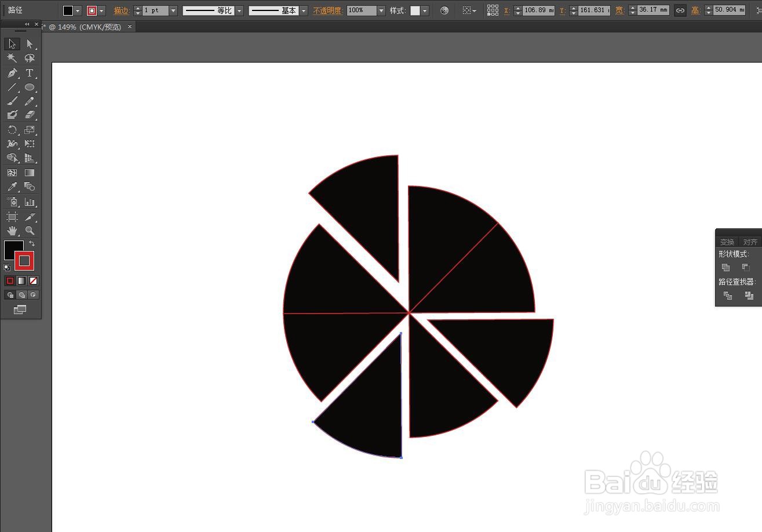This screenshot has height=532, width=762.
Task: Select the Hand tool
Action: click(x=12, y=231)
